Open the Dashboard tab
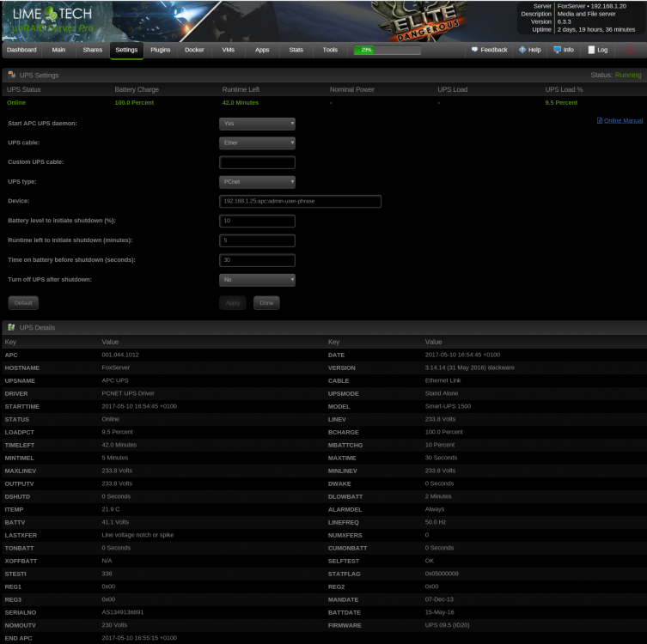647x644 pixels. coord(21,50)
